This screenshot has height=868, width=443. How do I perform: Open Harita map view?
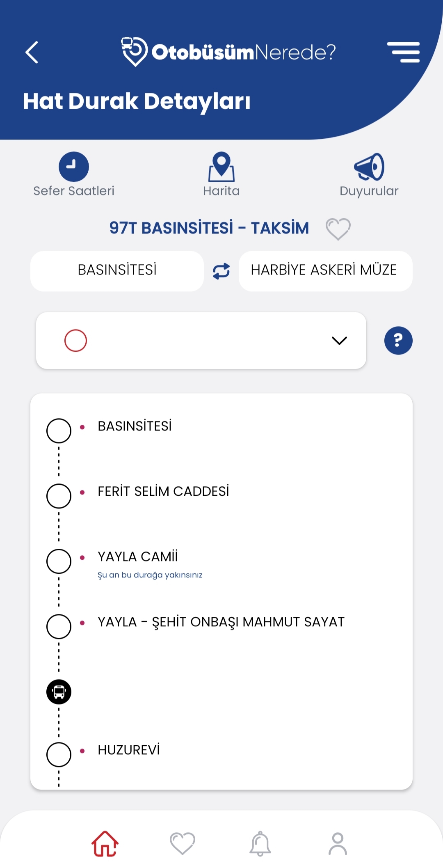coord(221,167)
